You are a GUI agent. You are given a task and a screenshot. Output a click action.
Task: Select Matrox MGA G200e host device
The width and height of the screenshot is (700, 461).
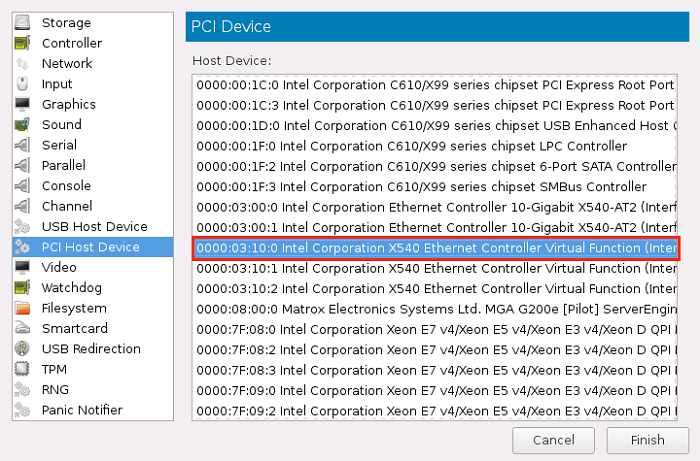(x=435, y=309)
